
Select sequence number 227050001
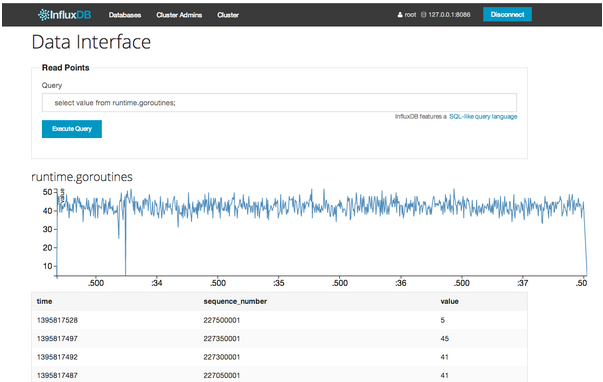coord(222,375)
